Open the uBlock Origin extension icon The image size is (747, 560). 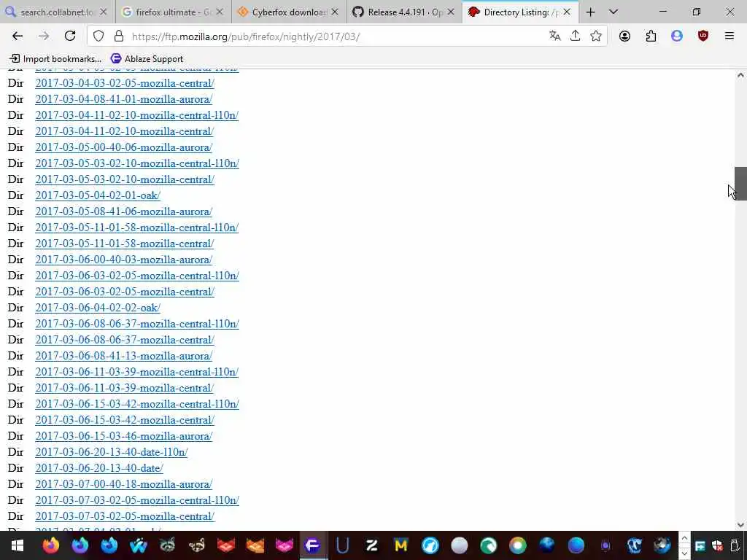pyautogui.click(x=703, y=36)
